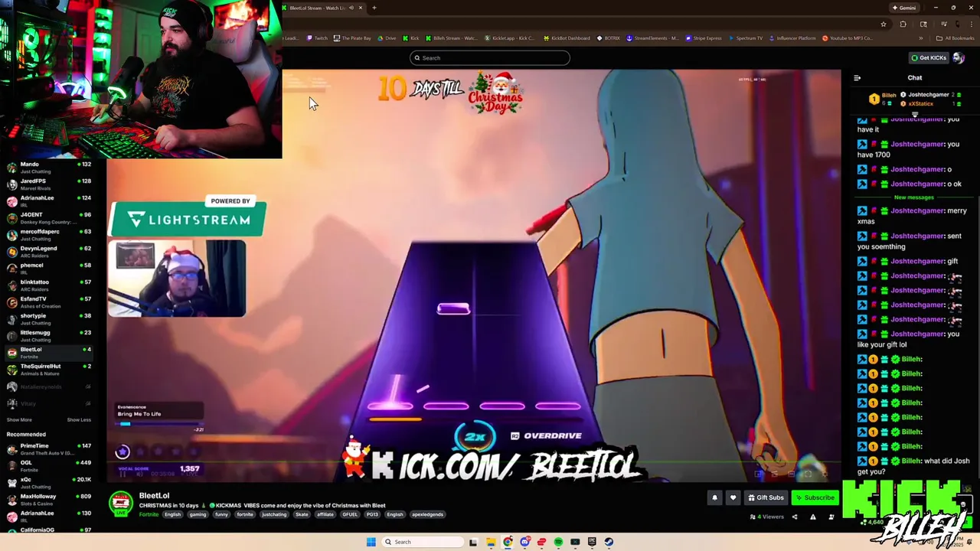Collapse list with Show Less
980x551 pixels.
[x=79, y=419]
